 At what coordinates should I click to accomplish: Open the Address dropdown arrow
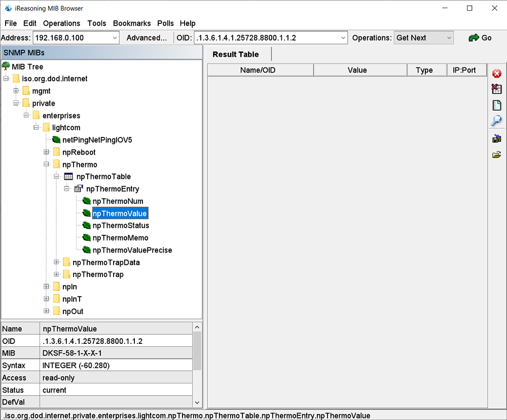115,38
